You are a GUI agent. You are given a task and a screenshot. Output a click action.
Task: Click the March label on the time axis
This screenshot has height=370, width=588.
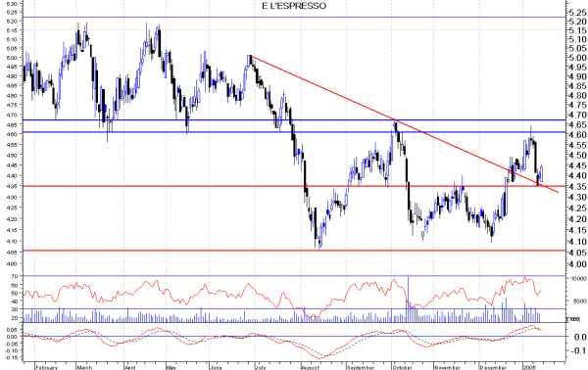point(84,367)
